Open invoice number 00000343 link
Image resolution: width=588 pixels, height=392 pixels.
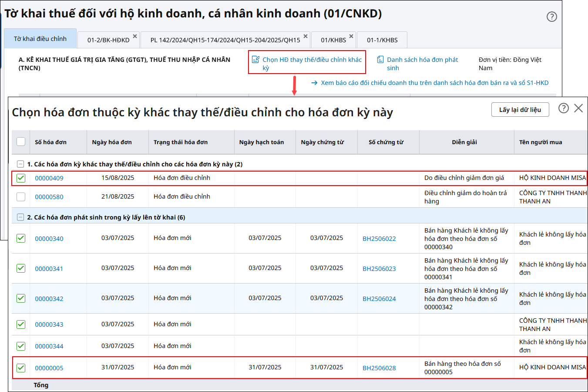pos(49,324)
